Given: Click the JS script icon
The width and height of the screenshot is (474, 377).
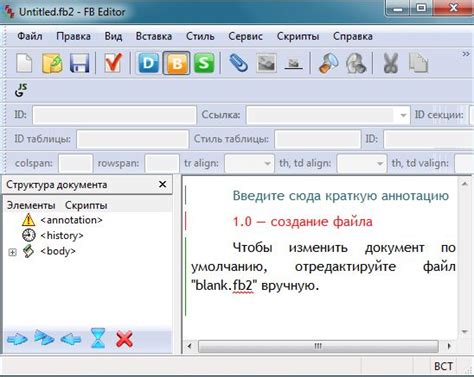Looking at the screenshot, I should [x=21, y=90].
